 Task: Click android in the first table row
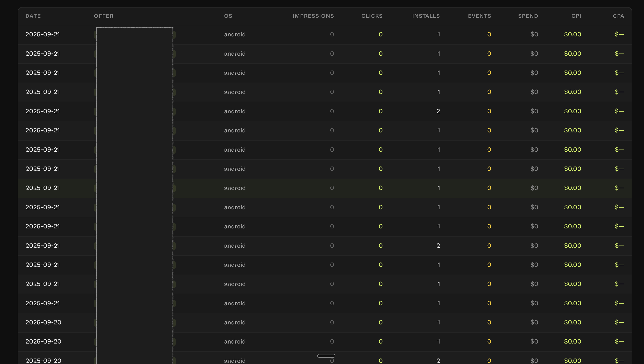[x=235, y=34]
